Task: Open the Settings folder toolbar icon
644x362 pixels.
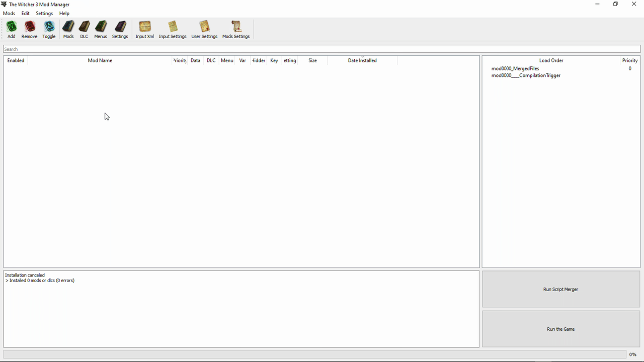Action: pyautogui.click(x=120, y=30)
